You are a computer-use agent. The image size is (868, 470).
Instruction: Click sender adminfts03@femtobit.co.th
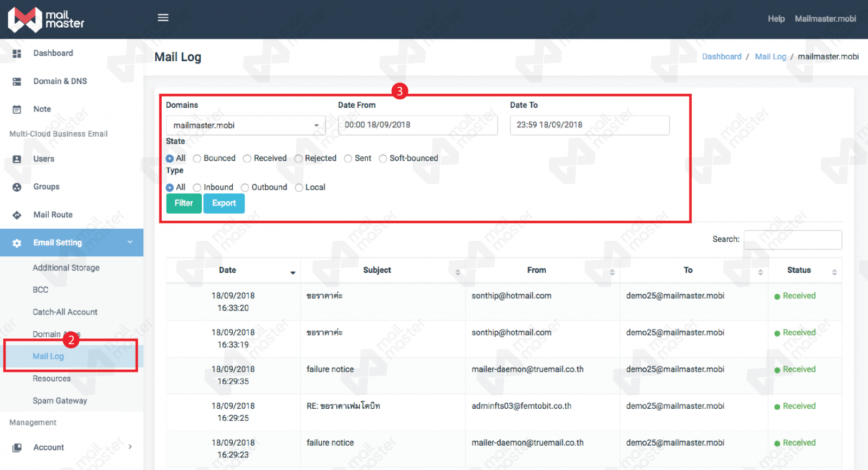tap(521, 406)
